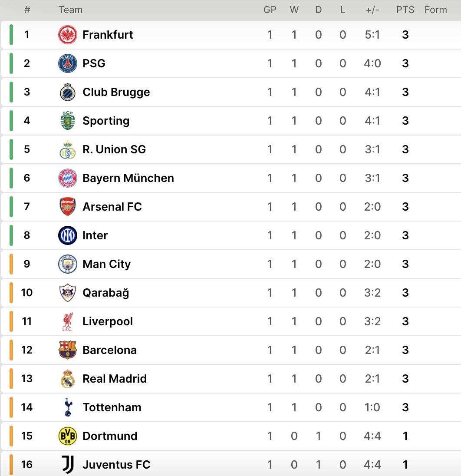Click the Team column header
The image size is (461, 476).
70,10
